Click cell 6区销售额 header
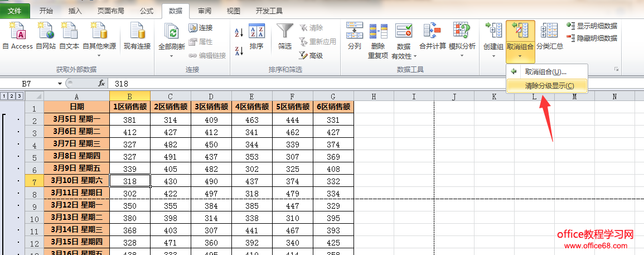644x255 pixels. coord(333,107)
